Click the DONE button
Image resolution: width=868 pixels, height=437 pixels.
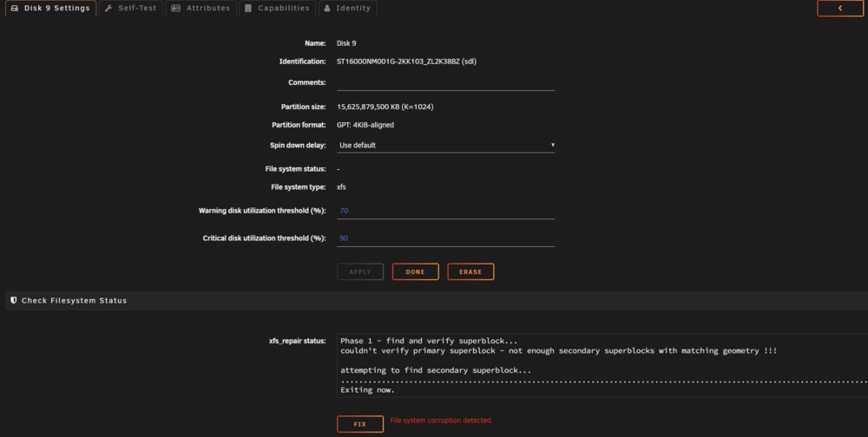tap(415, 271)
